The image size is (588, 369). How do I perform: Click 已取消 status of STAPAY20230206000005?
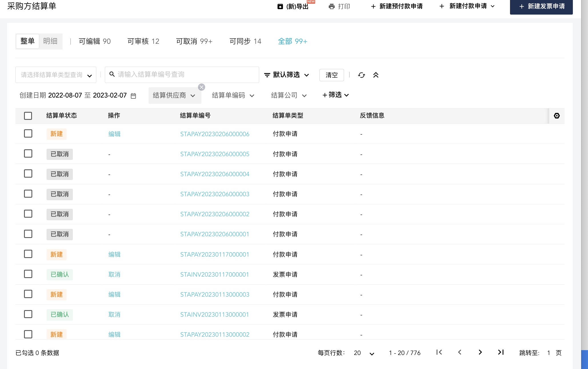(60, 154)
